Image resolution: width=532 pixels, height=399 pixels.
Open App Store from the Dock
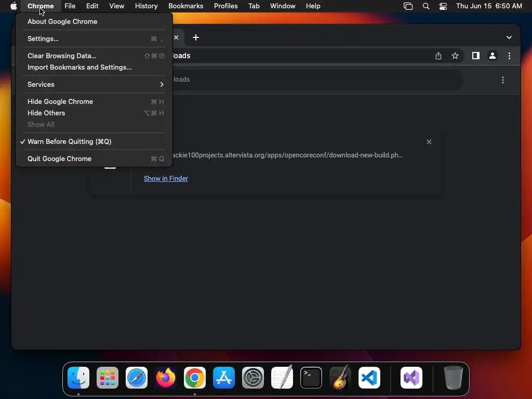(224, 378)
